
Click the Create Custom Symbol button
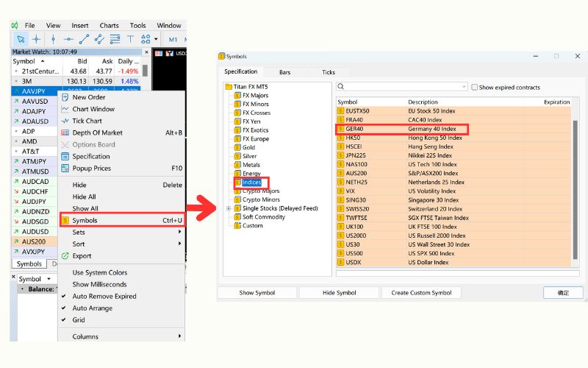421,293
